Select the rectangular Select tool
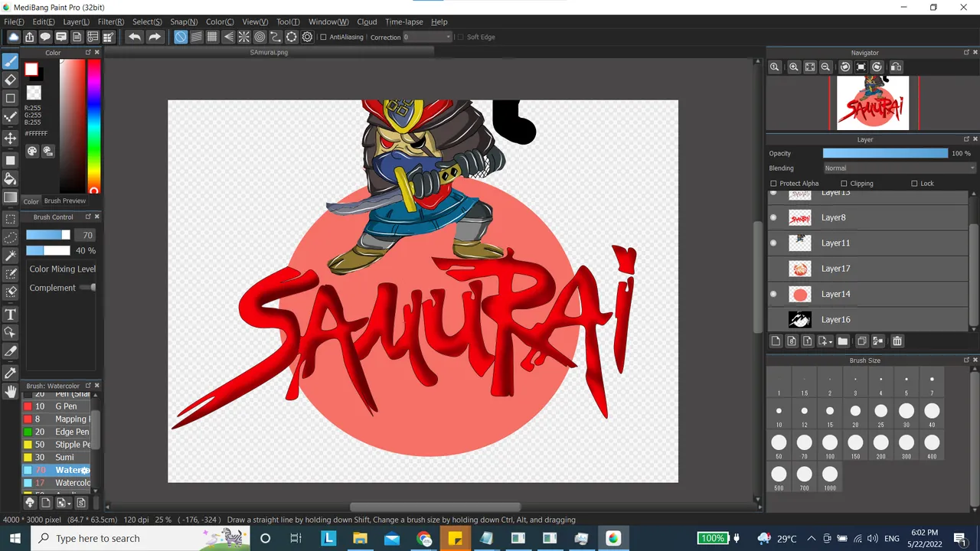Screen dimensions: 980x551 tap(11, 219)
